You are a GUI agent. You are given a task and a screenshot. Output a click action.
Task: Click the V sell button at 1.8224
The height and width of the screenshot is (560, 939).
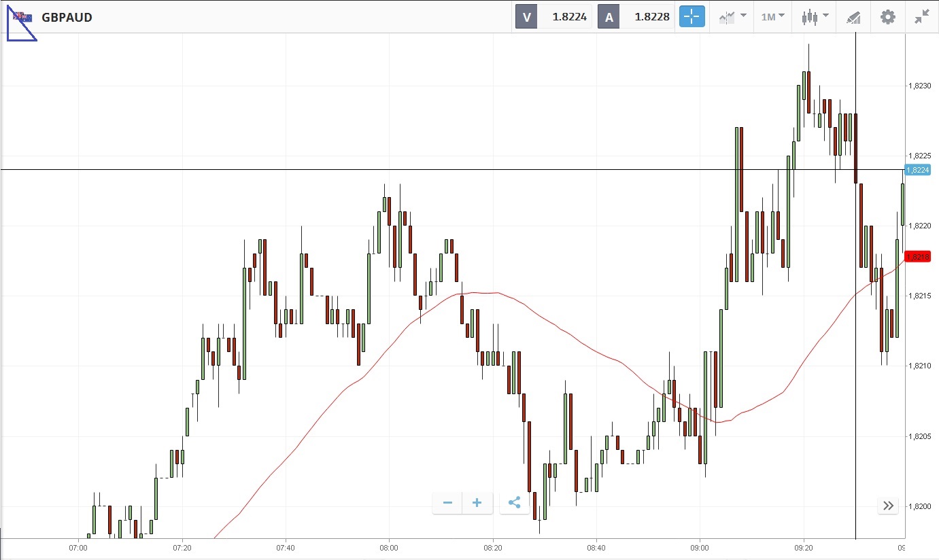(553, 17)
